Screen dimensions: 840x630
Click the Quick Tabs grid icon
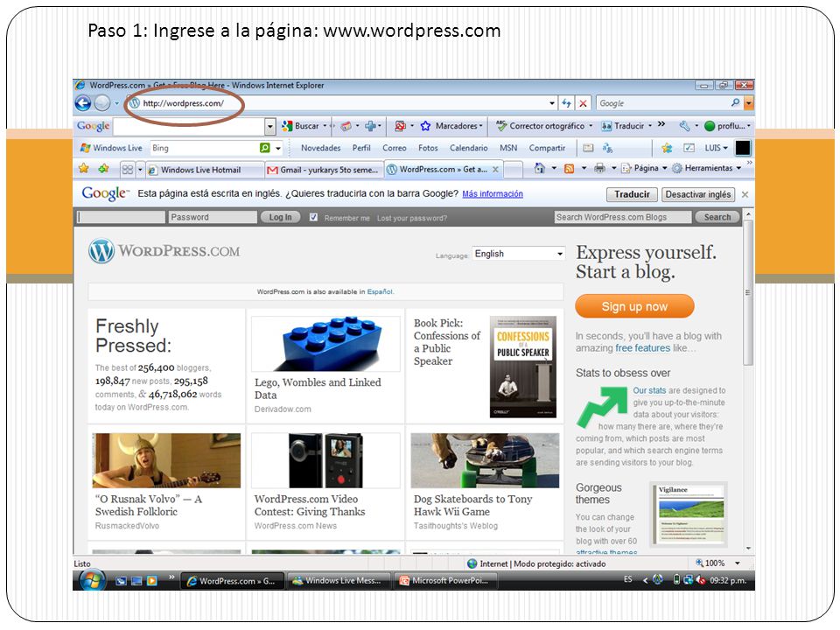[128, 170]
